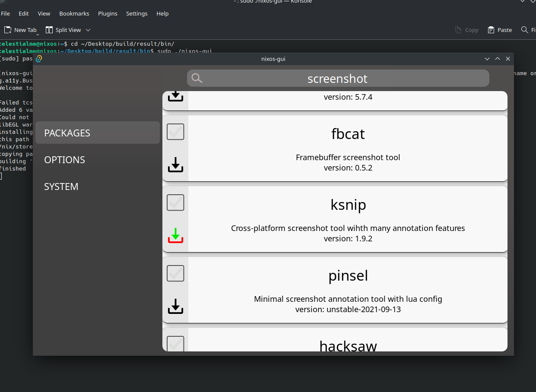Click the Copy button in Konsole toolbar
Screen dimensions: 536x392
click(x=466, y=30)
